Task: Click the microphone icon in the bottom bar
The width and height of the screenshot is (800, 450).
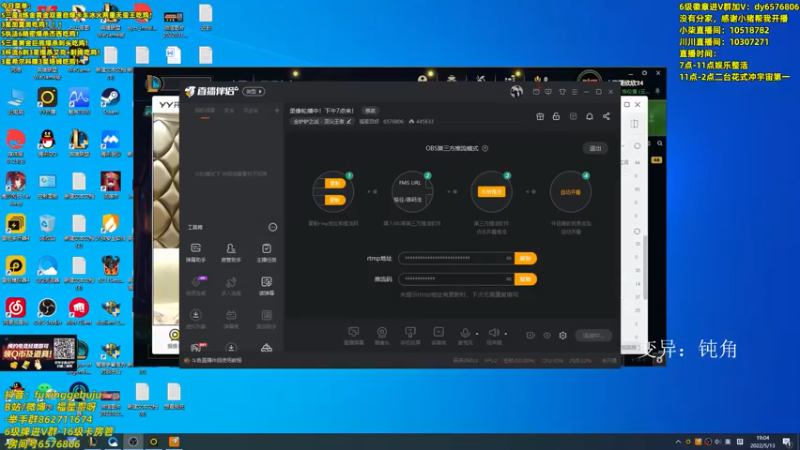Action: [465, 334]
